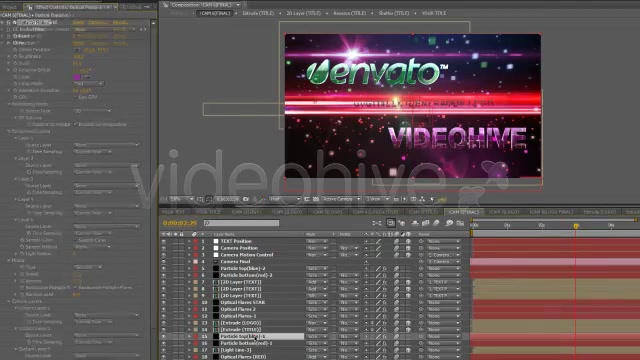The image size is (640, 360).
Task: Open the Extrude (TITLE) breadcrumb tab
Action: pyautogui.click(x=258, y=13)
